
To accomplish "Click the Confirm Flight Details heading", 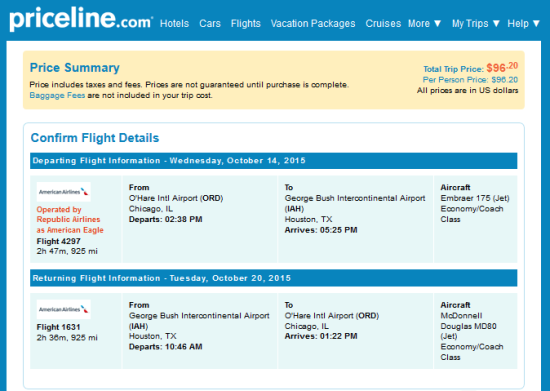I will [x=95, y=138].
